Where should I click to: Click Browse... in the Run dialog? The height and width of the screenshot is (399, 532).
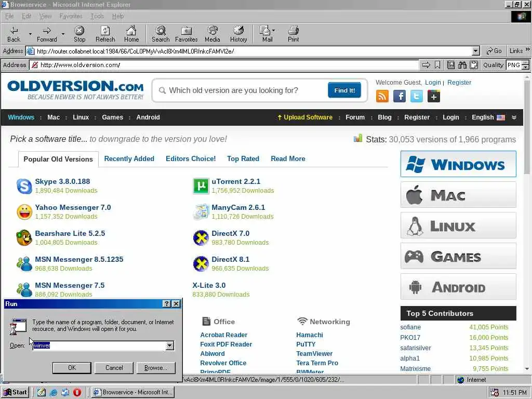click(156, 368)
